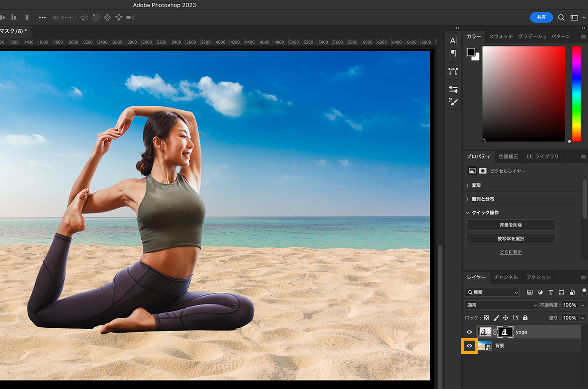Hide the 背景 layer with eye icon
The height and width of the screenshot is (389, 588).
469,346
